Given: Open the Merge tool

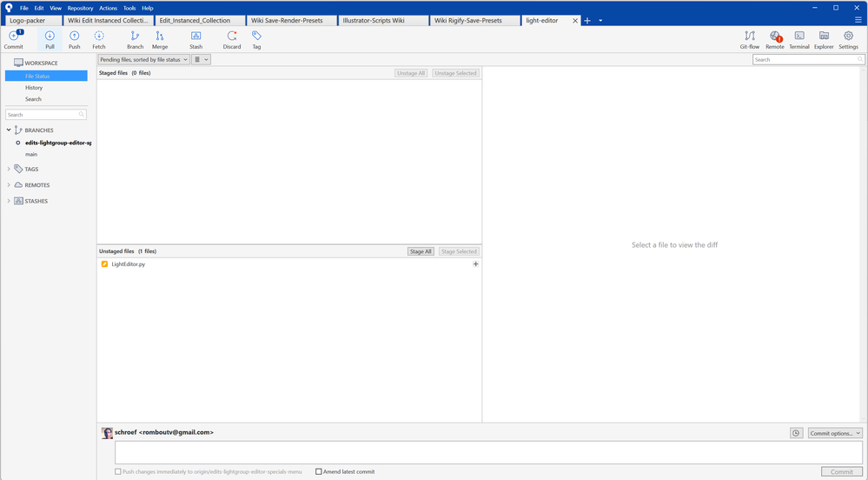Looking at the screenshot, I should pos(159,39).
